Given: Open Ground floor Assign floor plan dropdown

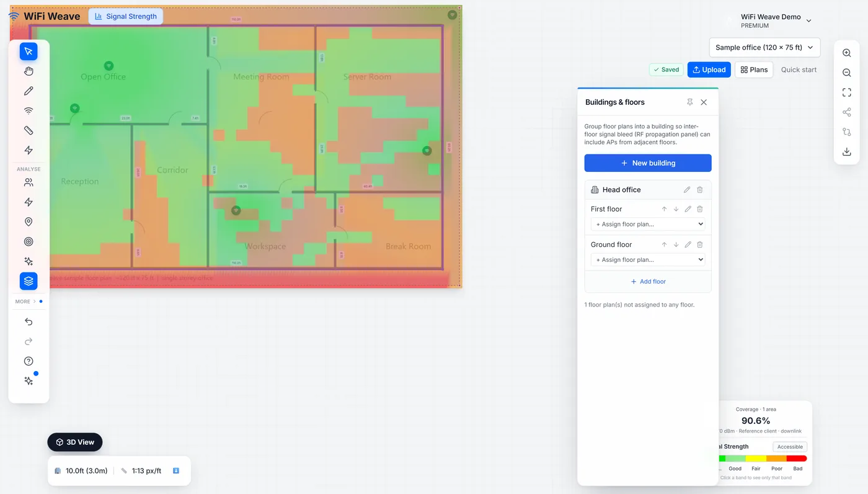Looking at the screenshot, I should coord(648,259).
